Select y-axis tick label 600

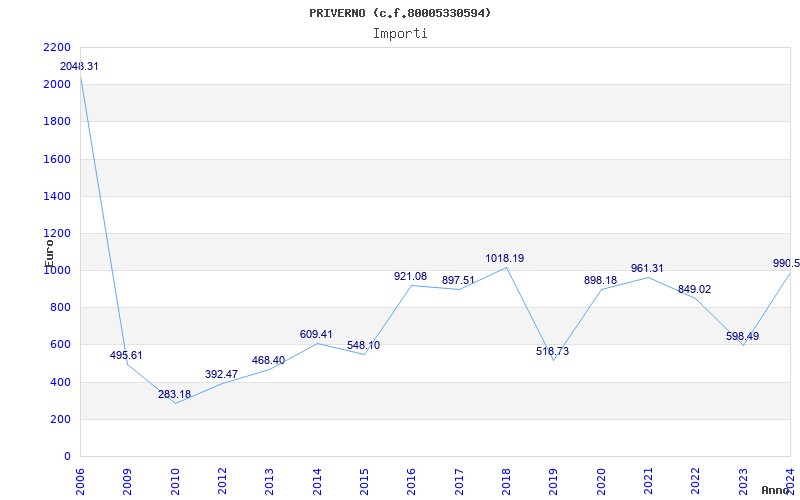click(x=60, y=345)
